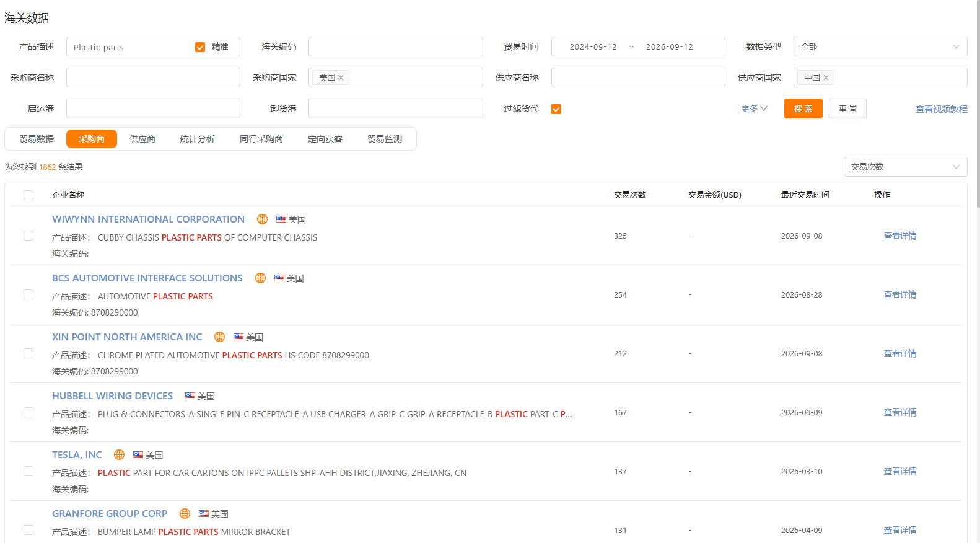
Task: Click US flag icon in WIWYNN row
Action: 281,219
